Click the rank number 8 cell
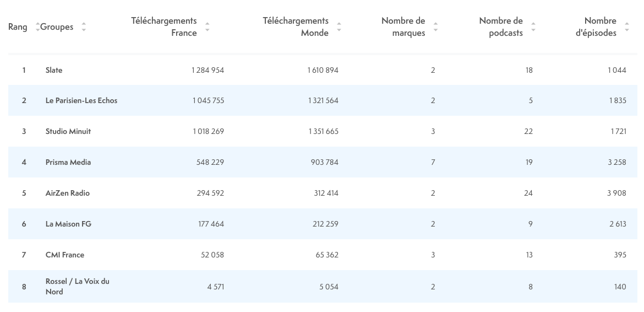Screen dimensions: 644x312 24,286
